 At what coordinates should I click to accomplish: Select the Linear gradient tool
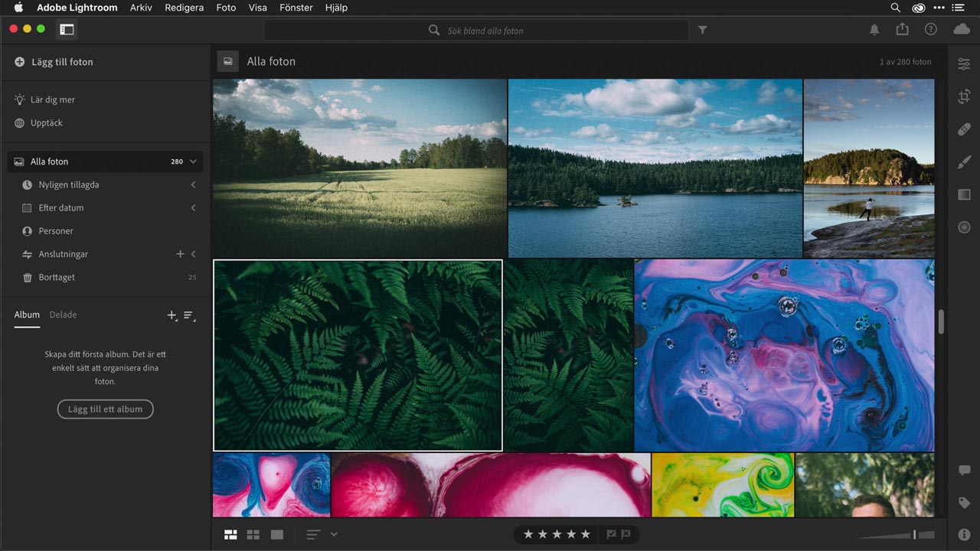point(964,194)
